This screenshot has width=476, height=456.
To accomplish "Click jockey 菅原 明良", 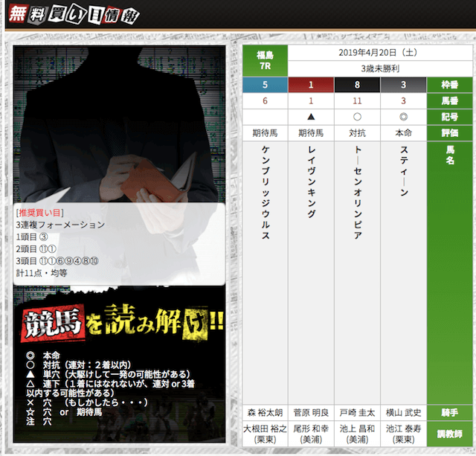I will tap(311, 413).
